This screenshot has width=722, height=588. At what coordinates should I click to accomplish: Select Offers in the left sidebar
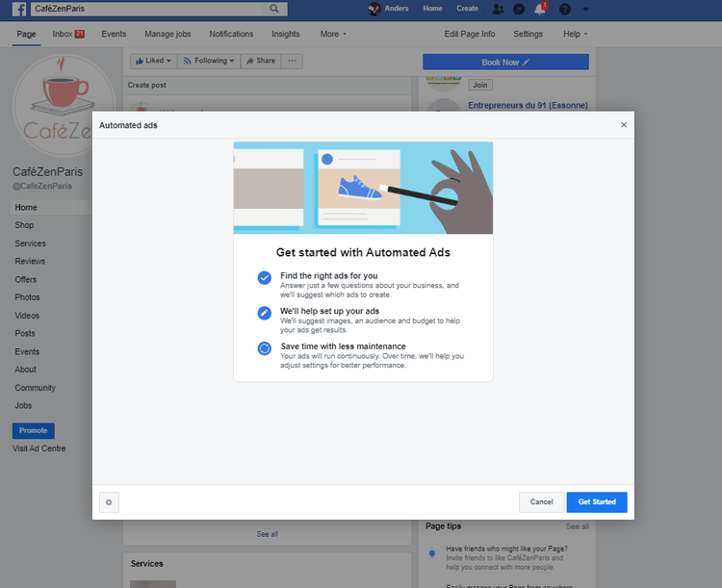[x=25, y=279]
